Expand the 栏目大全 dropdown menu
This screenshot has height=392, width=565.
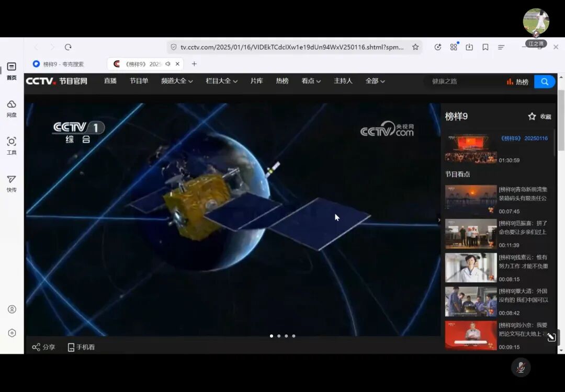(x=221, y=81)
